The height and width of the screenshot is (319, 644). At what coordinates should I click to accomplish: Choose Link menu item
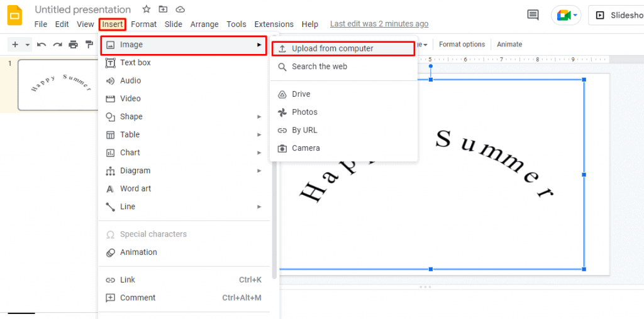pyautogui.click(x=184, y=280)
